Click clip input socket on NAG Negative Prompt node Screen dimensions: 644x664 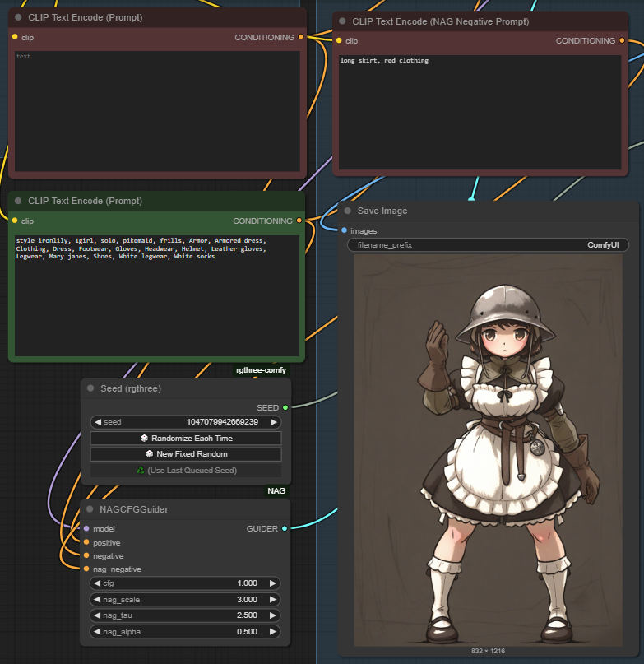click(x=339, y=40)
